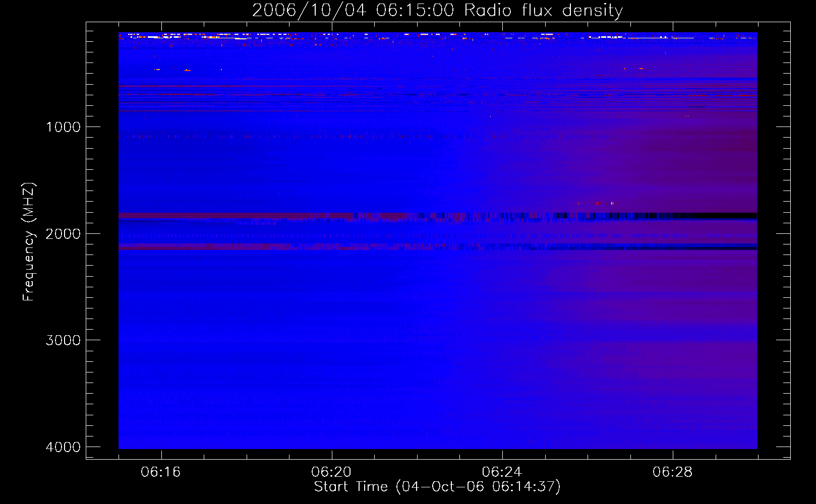
Task: Click the plot title '2006/10/04 06:15:00 Radio flux density'
Action: (437, 11)
